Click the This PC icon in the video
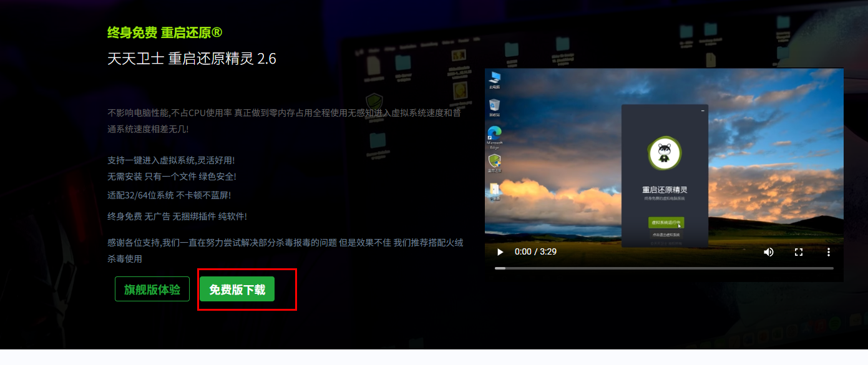This screenshot has height=365, width=868. (495, 79)
